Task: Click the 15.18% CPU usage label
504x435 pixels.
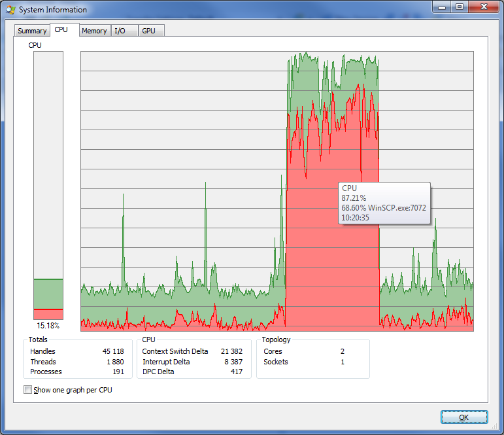Action: 48,326
